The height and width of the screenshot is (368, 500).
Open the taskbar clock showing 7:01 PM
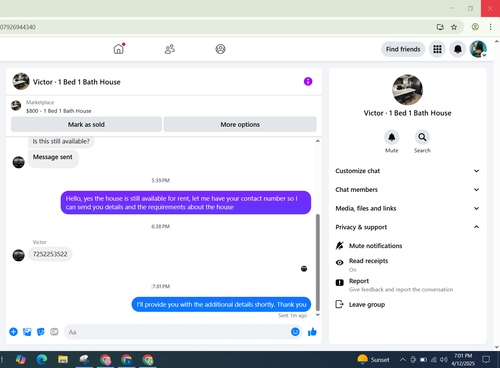(463, 360)
